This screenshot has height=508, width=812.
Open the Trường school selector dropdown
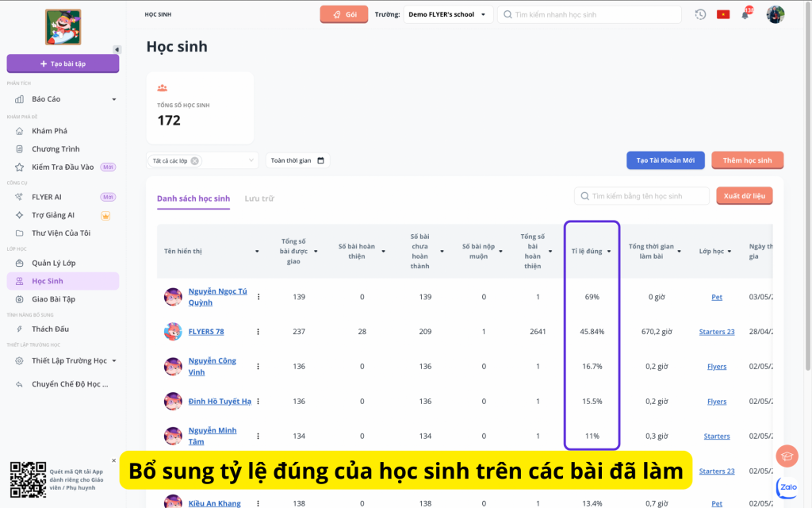(448, 14)
